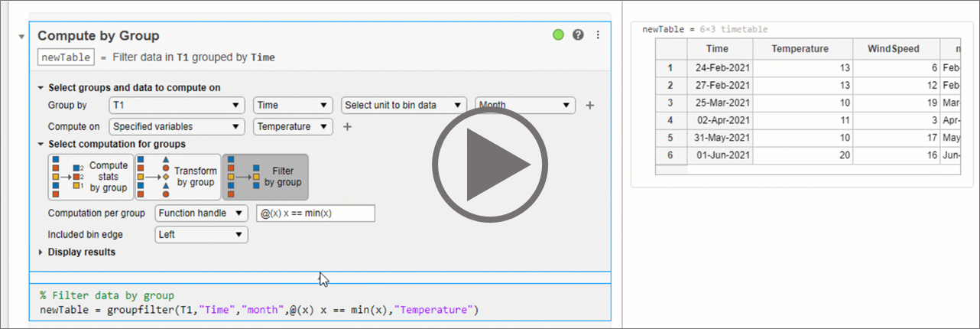Expand the Display results section
Screen dimensions: 980x329
tap(41, 252)
